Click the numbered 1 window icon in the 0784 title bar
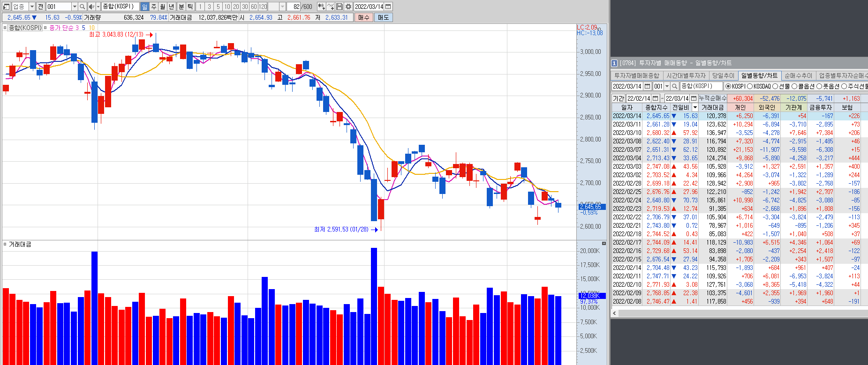 (x=614, y=63)
